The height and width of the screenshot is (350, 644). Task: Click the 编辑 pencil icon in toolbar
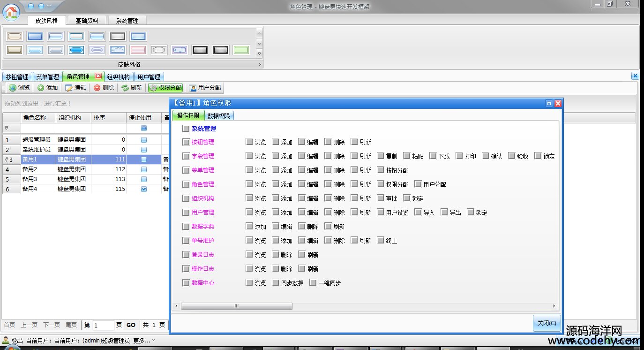69,88
